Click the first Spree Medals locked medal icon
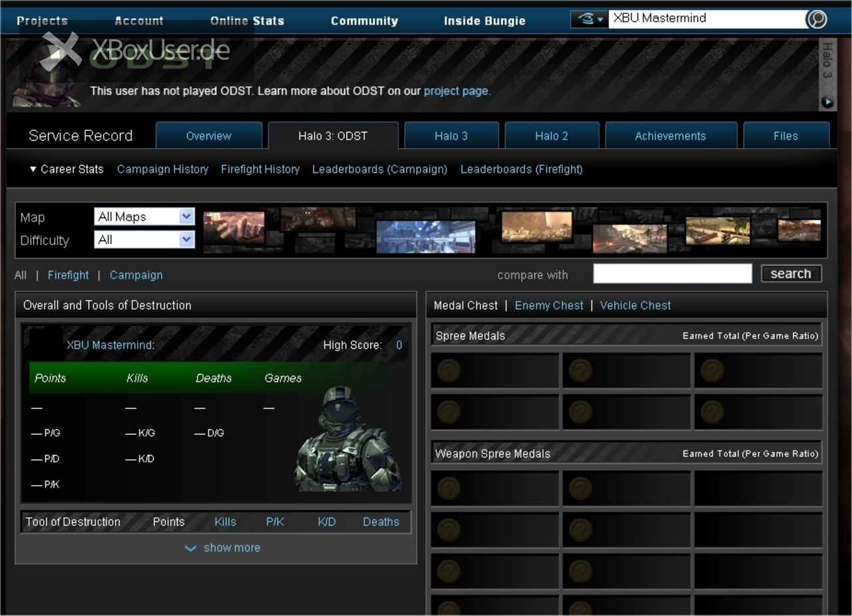852x616 pixels. [x=449, y=371]
